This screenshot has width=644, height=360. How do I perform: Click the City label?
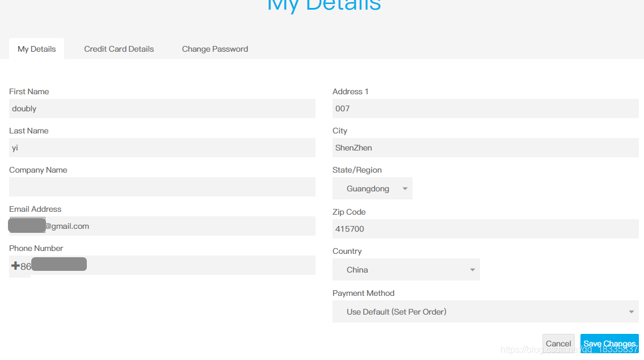click(340, 131)
